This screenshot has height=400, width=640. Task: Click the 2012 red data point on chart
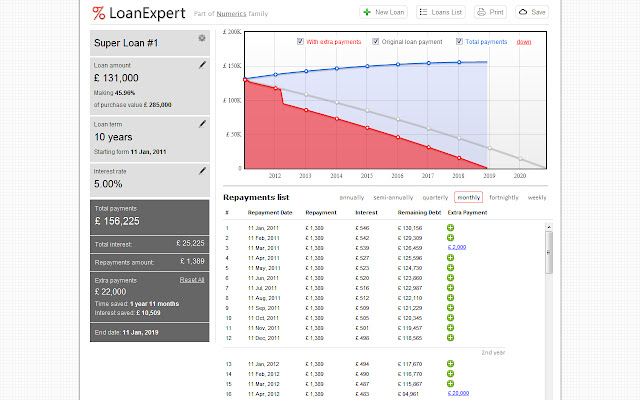[x=276, y=88]
